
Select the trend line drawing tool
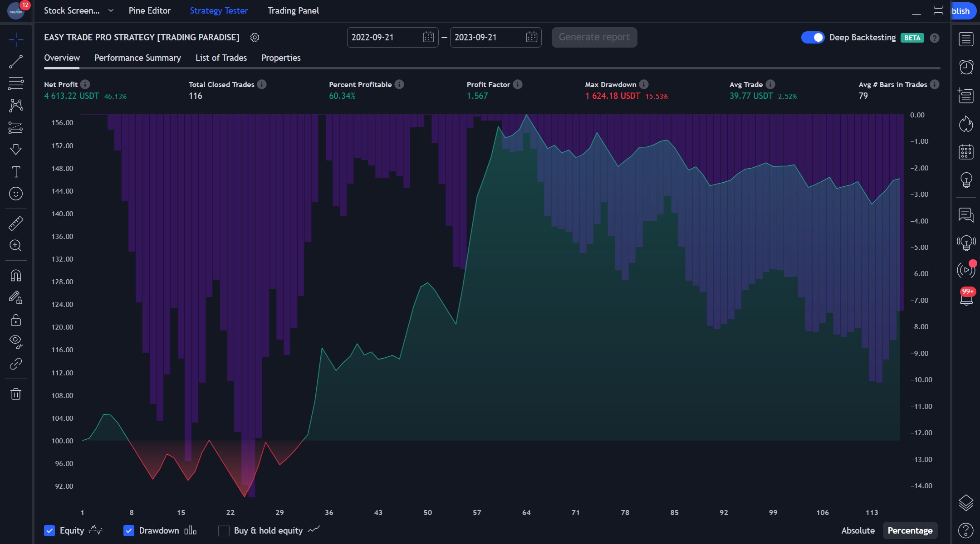pos(16,62)
